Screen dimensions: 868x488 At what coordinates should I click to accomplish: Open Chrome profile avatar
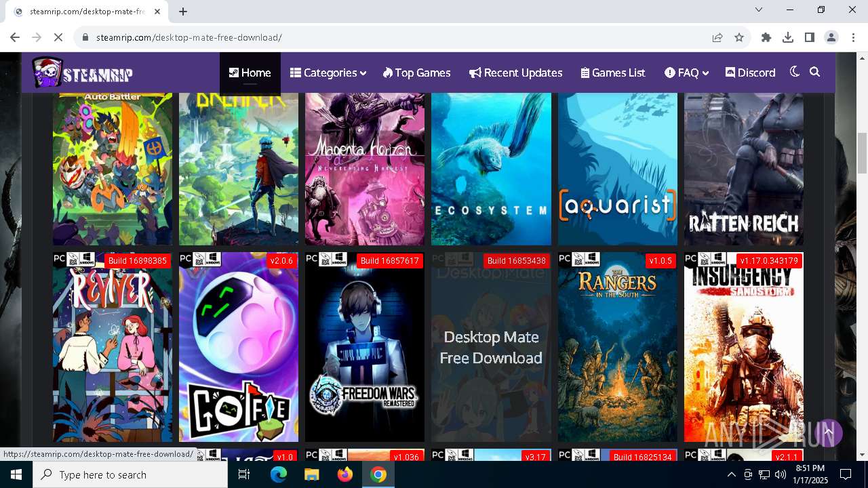[831, 37]
